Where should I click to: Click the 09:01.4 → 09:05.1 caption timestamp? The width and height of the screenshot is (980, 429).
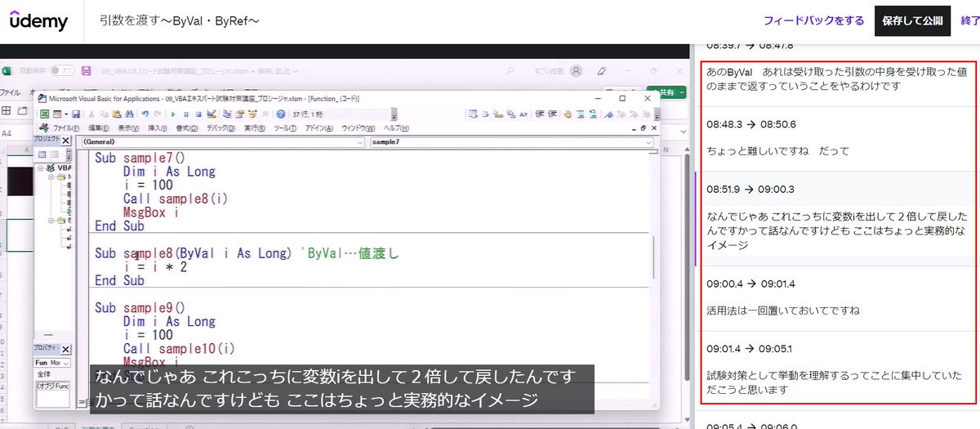point(749,348)
